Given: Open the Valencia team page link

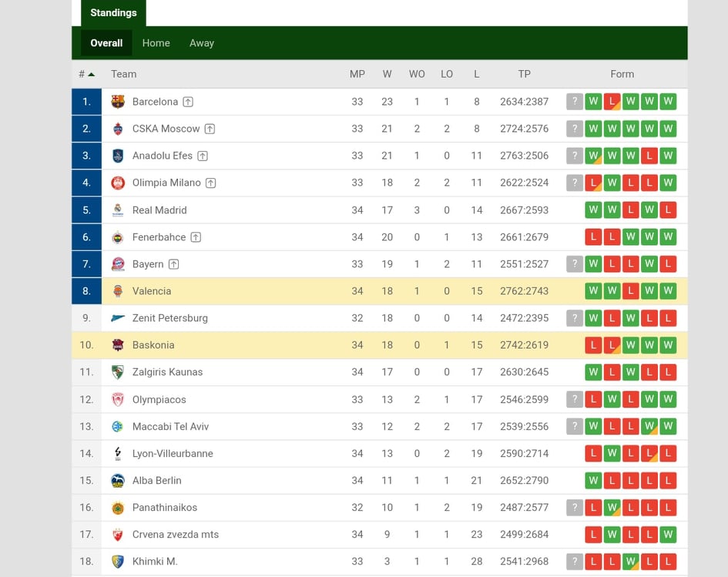Looking at the screenshot, I should pos(152,291).
